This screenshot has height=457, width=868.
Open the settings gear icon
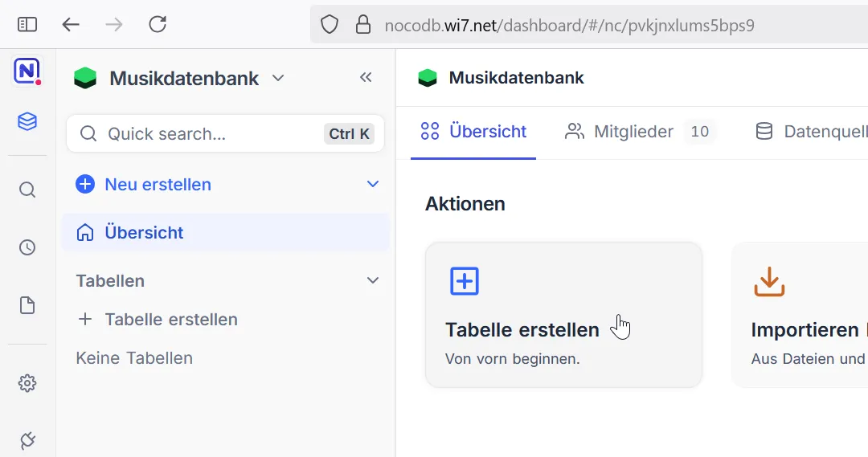pyautogui.click(x=27, y=383)
